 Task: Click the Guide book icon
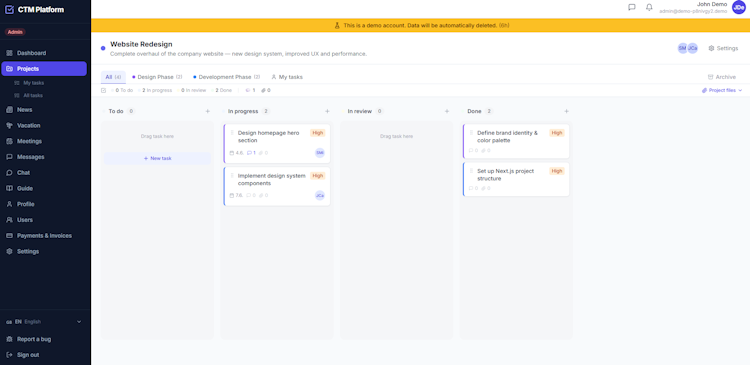coord(9,188)
